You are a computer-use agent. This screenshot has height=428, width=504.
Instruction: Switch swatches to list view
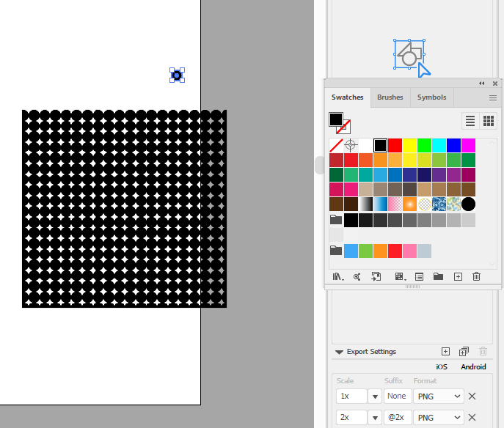[x=470, y=121]
